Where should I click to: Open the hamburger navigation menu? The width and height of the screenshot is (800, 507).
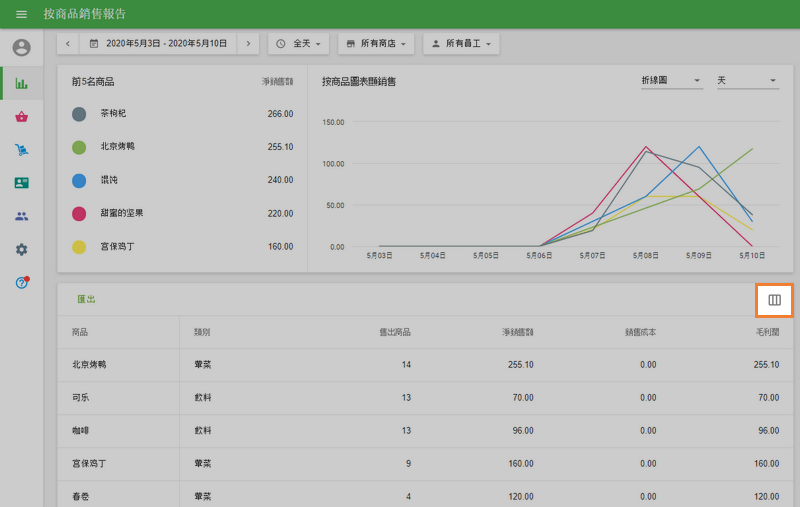pyautogui.click(x=21, y=14)
